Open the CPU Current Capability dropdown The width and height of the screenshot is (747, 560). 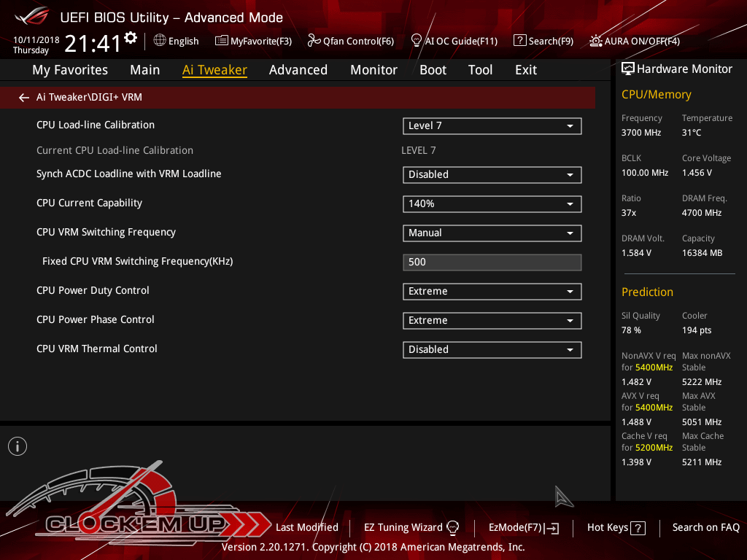coord(492,204)
